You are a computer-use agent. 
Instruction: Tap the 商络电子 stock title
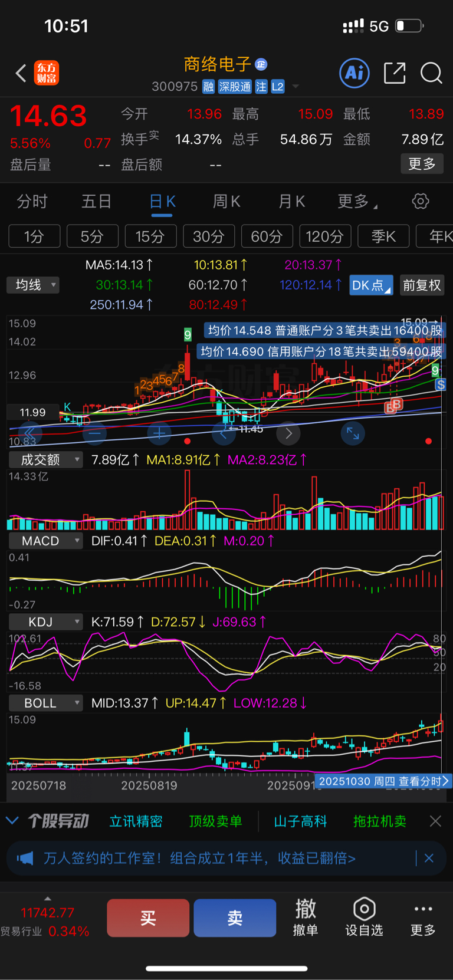tap(217, 64)
